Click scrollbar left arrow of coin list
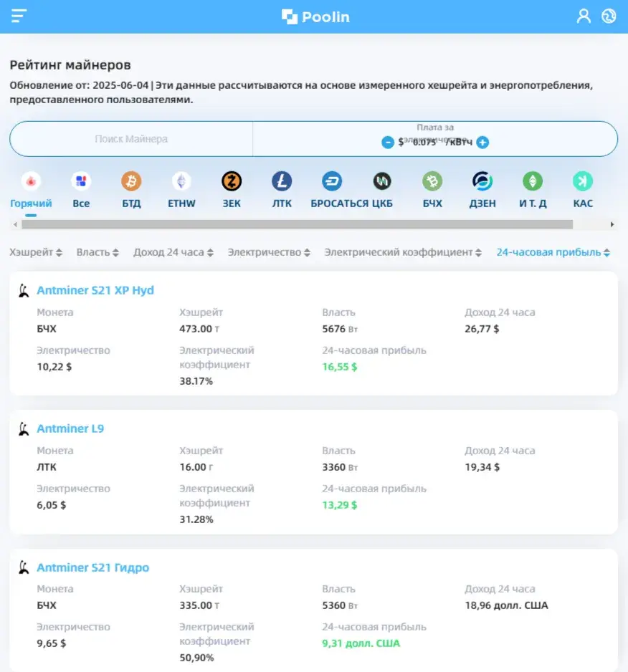The width and height of the screenshot is (628, 672). click(16, 224)
